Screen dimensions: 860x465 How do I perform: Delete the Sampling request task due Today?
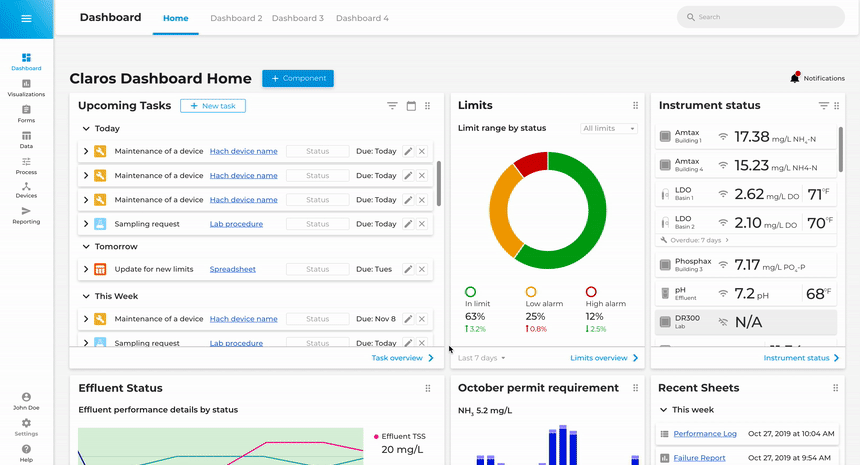422,224
